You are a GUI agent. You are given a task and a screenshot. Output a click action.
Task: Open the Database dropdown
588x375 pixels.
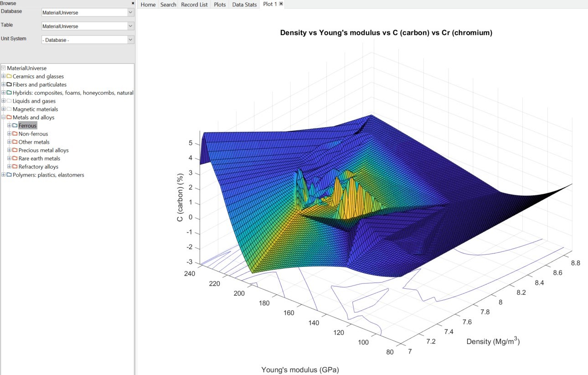pos(130,12)
